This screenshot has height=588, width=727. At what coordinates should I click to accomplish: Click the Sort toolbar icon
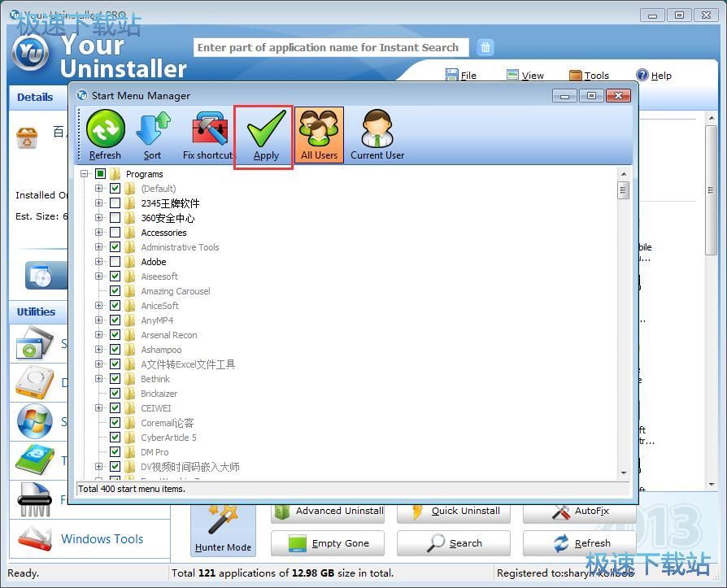tap(153, 128)
